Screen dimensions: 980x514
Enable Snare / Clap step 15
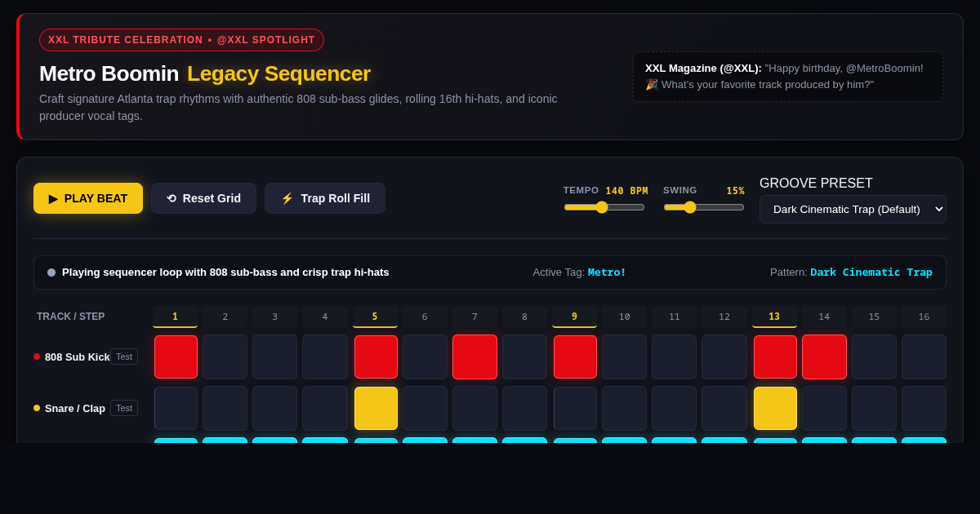874,408
